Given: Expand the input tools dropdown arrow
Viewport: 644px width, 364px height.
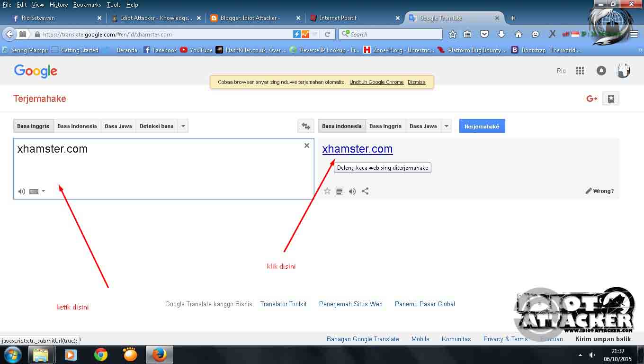Looking at the screenshot, I should click(x=43, y=191).
